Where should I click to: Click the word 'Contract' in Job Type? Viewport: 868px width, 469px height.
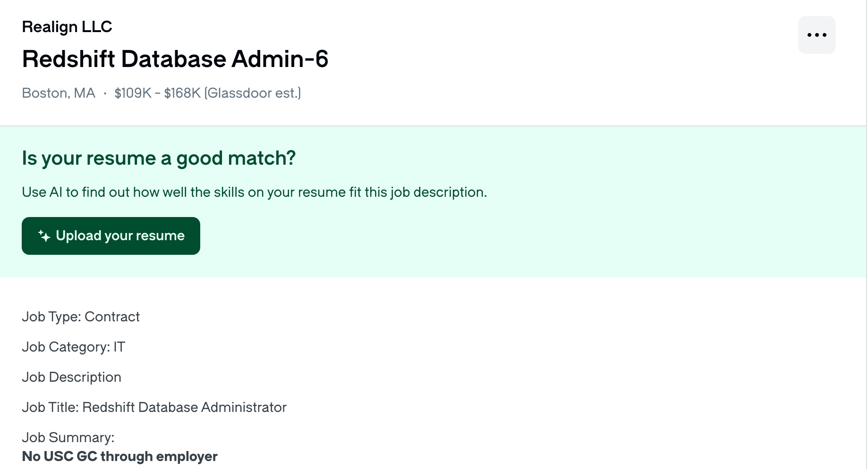pyautogui.click(x=112, y=317)
